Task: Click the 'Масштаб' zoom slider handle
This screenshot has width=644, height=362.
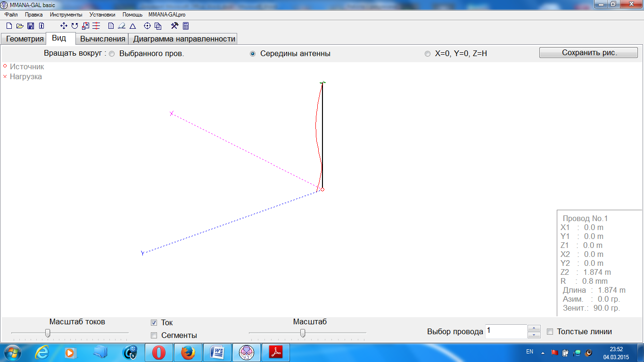Action: (x=303, y=333)
